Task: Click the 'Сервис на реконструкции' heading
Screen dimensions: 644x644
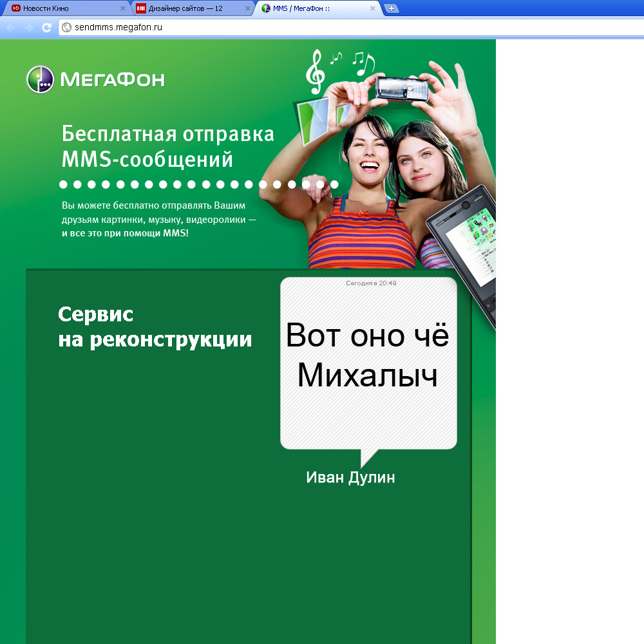Action: (155, 327)
